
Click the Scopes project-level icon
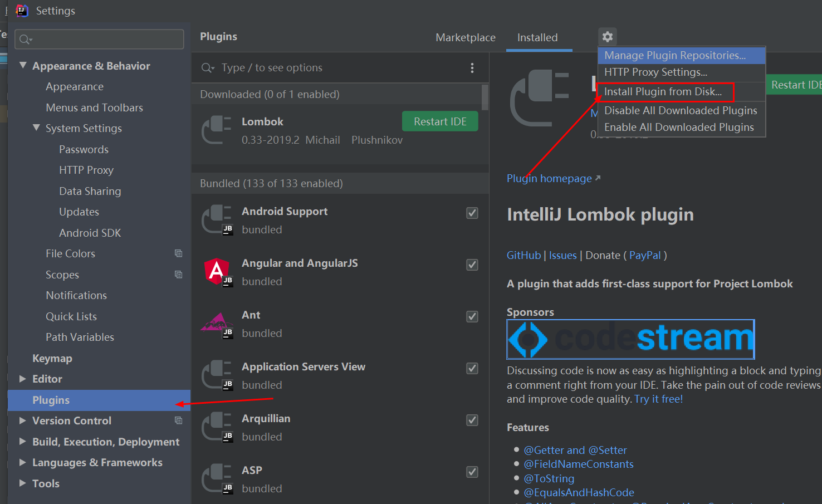(x=178, y=275)
